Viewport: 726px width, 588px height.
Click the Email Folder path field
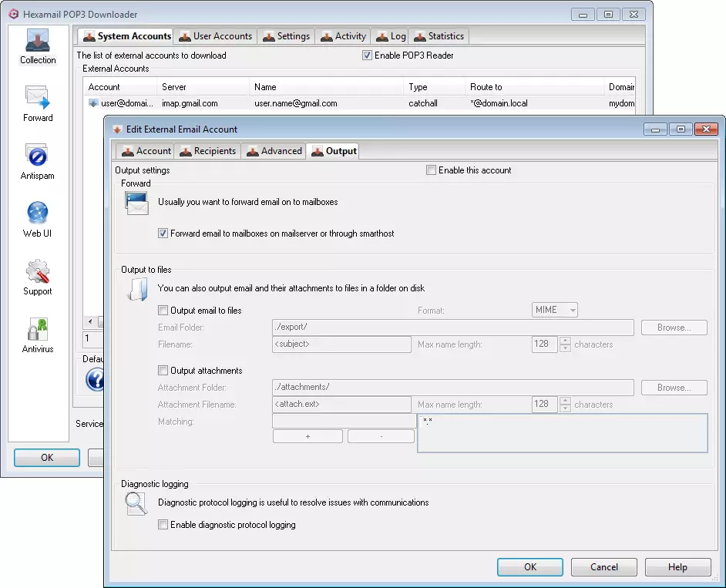click(452, 328)
